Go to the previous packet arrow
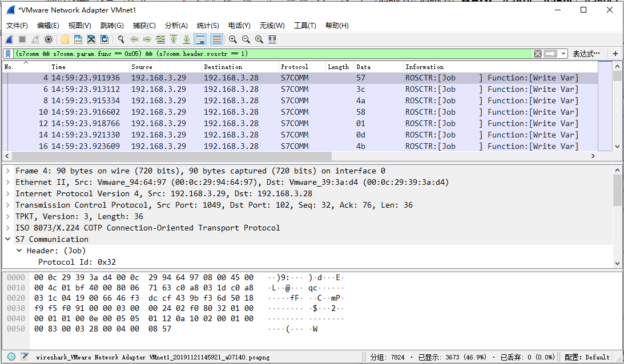The image size is (624, 364). click(134, 39)
